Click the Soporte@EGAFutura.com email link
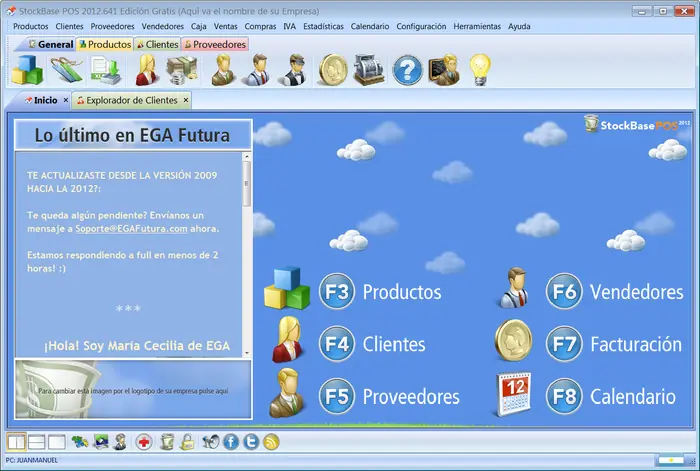The width and height of the screenshot is (700, 471). coord(131,229)
